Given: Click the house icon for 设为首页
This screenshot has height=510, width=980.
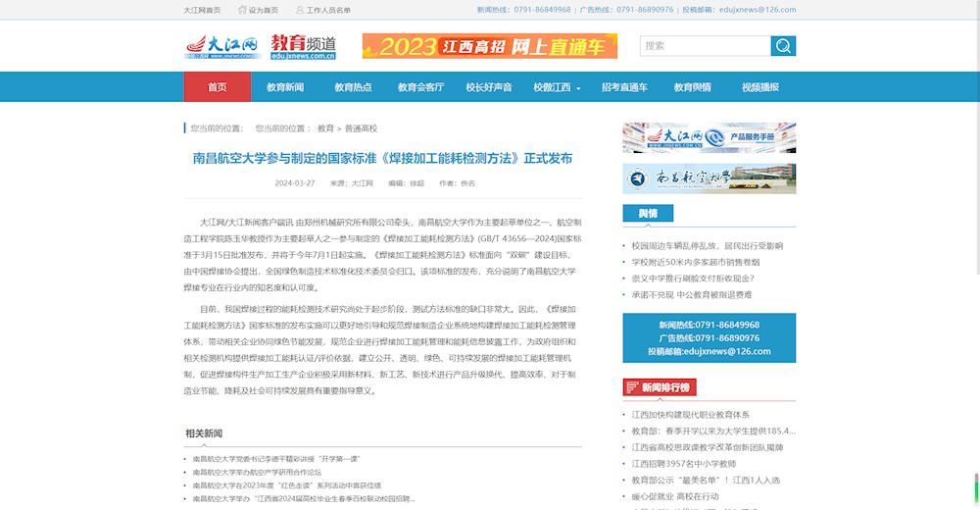Looking at the screenshot, I should [241, 10].
